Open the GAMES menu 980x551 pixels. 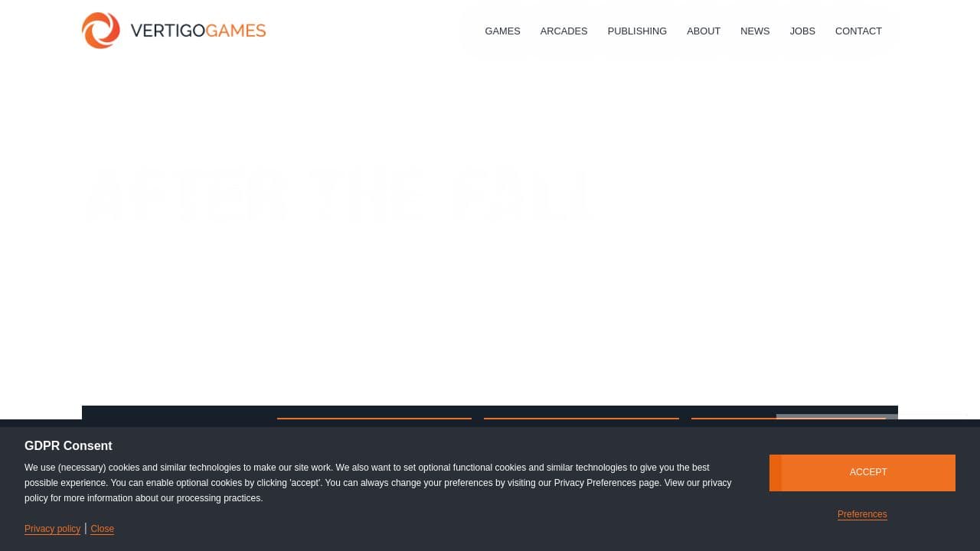[502, 31]
